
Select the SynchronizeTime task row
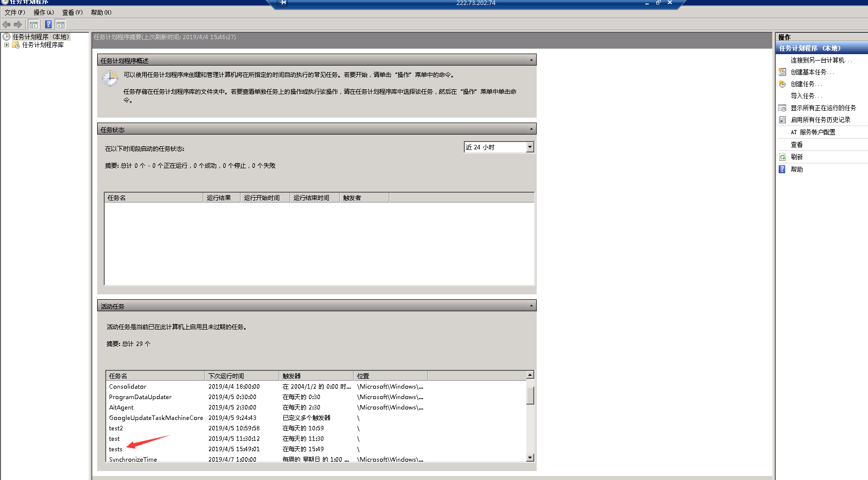[316, 459]
